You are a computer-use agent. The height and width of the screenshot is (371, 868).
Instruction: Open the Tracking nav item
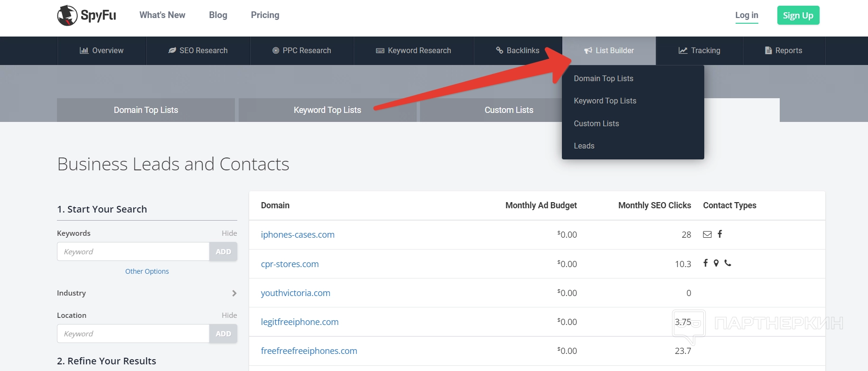(x=699, y=51)
